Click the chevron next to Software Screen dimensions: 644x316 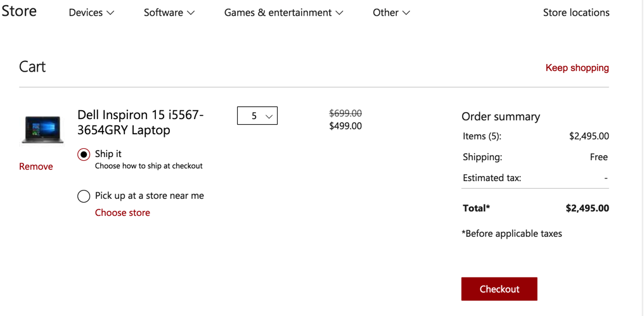191,13
